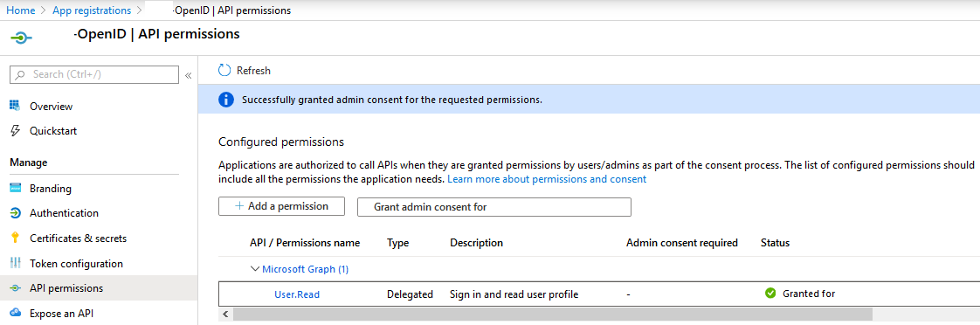Go to Home breadcrumb link
Image resolution: width=980 pixels, height=325 pixels.
21,10
